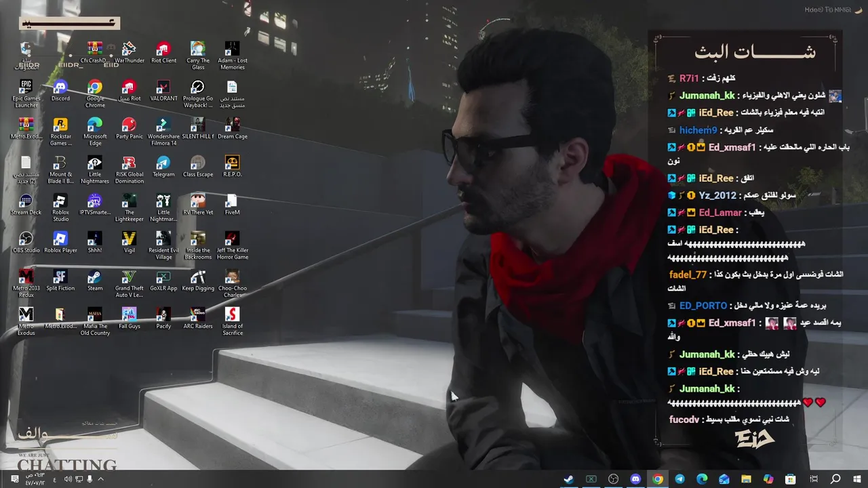Open RISK Global Domination desktop icon
868x488 pixels.
[129, 170]
